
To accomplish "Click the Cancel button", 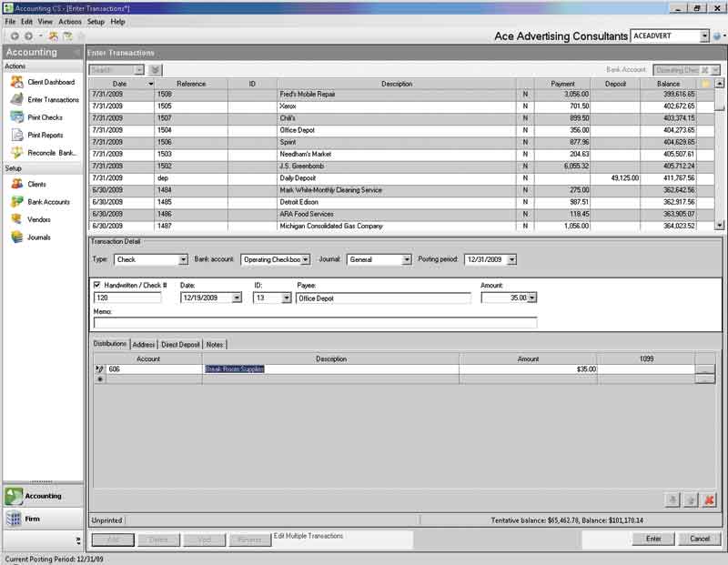I will coord(699,539).
